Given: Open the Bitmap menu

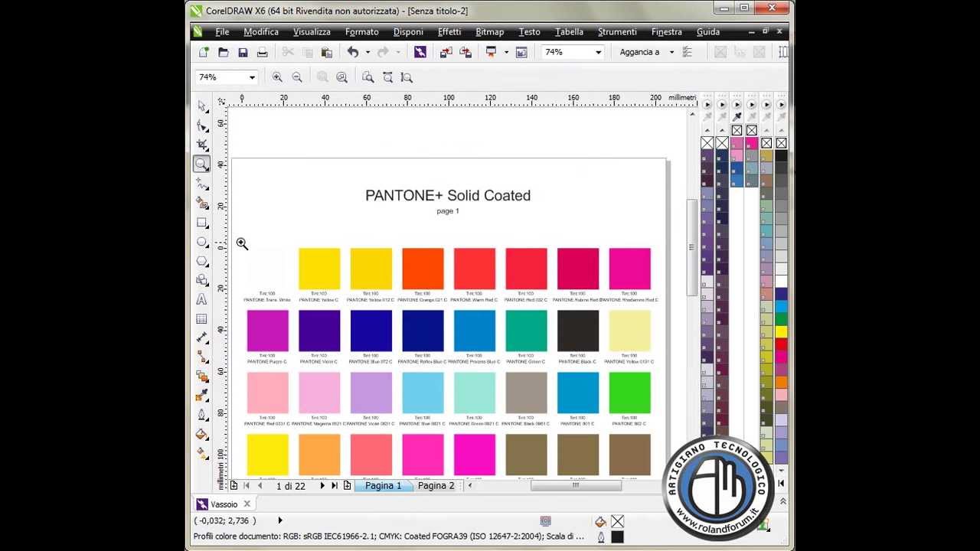Looking at the screenshot, I should (490, 32).
